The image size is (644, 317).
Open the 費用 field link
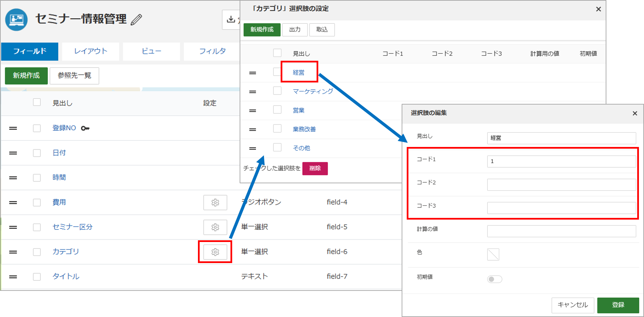pos(59,202)
